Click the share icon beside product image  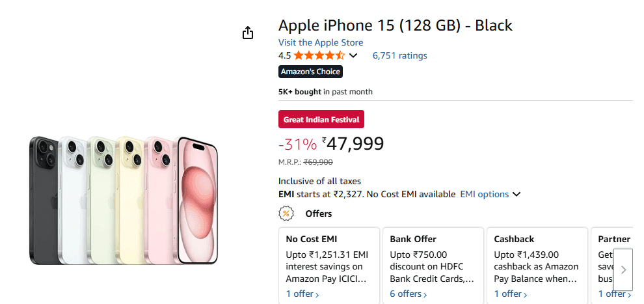248,33
